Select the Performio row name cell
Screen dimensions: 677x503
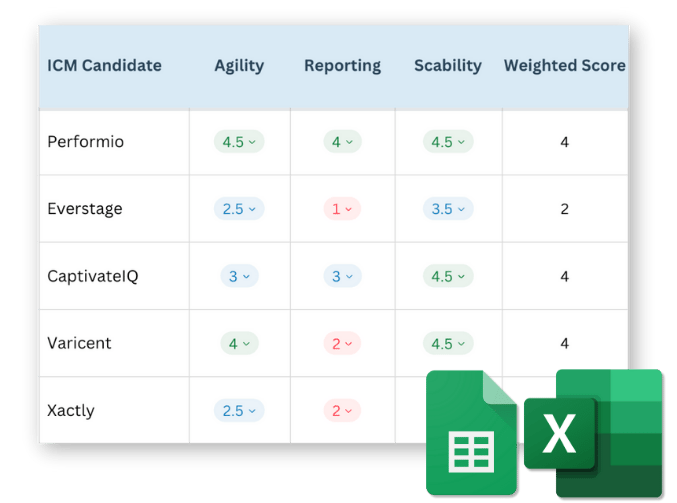coord(86,142)
